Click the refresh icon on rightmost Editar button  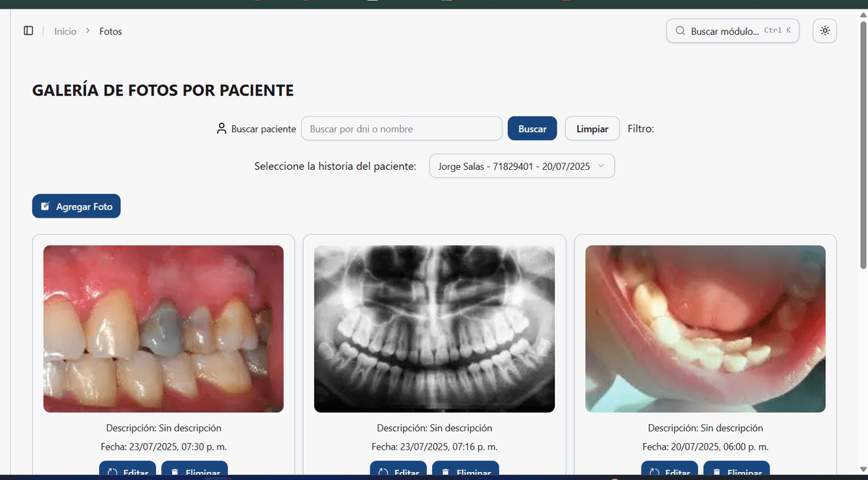[653, 471]
